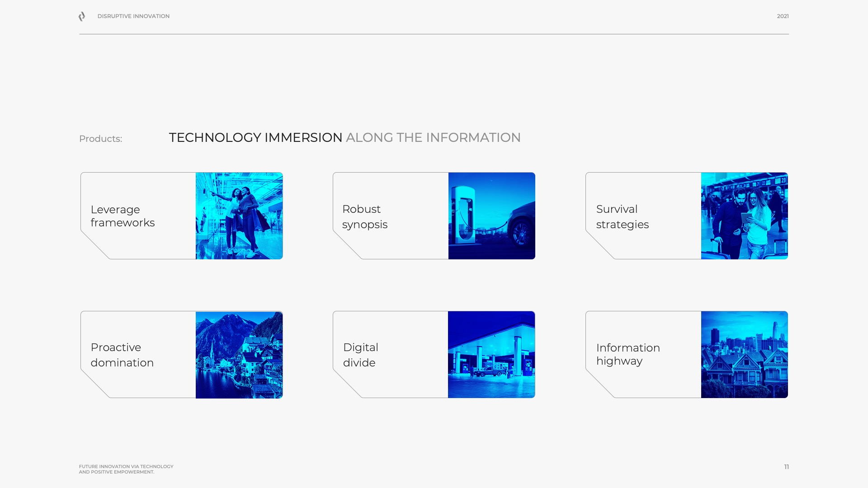Open the city skyline houses photo

[x=744, y=354]
